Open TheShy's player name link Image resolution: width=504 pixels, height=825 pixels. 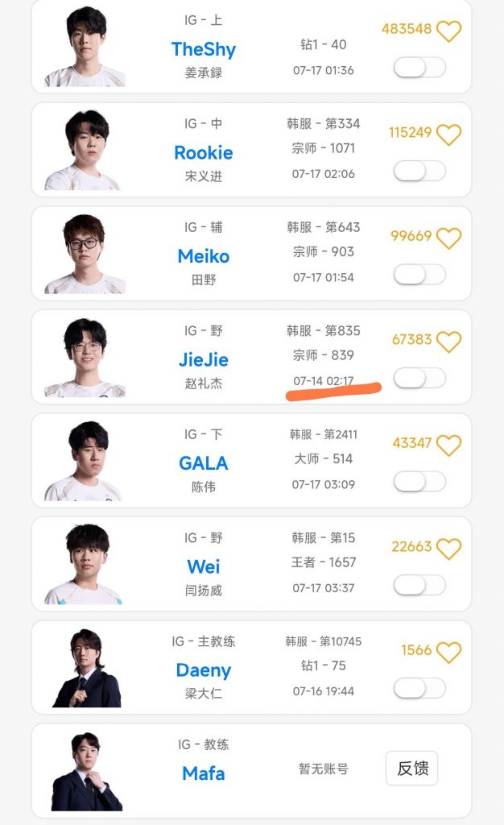pyautogui.click(x=204, y=49)
